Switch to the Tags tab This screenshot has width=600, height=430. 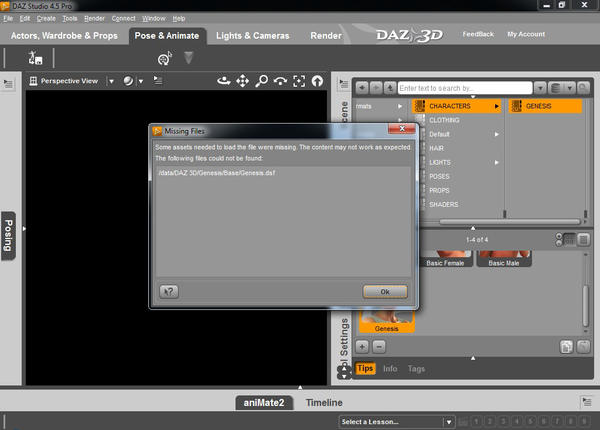[416, 369]
